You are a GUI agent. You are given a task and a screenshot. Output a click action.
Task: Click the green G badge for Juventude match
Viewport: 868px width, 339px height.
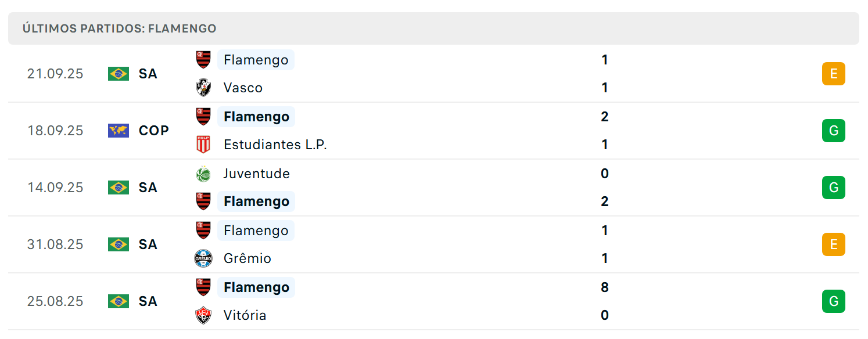[x=834, y=187]
